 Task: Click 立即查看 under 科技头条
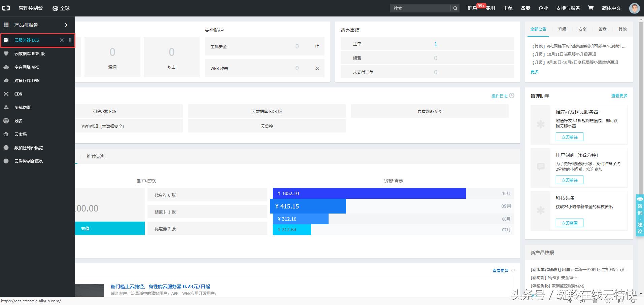click(x=569, y=223)
